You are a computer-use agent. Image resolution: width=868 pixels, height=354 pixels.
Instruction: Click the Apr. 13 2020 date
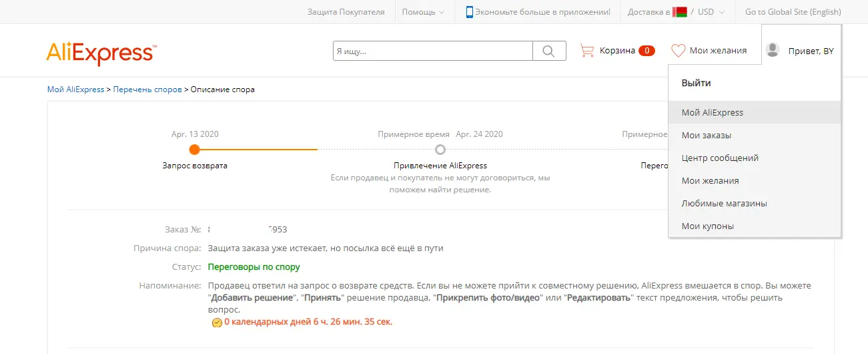(195, 134)
